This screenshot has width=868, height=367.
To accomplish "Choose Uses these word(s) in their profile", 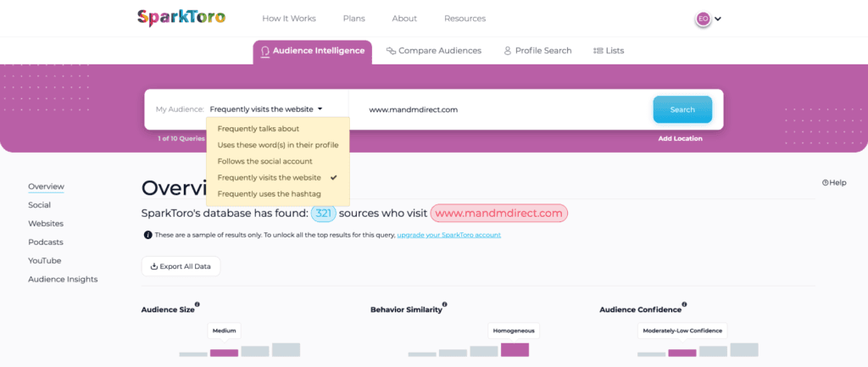I will 278,145.
